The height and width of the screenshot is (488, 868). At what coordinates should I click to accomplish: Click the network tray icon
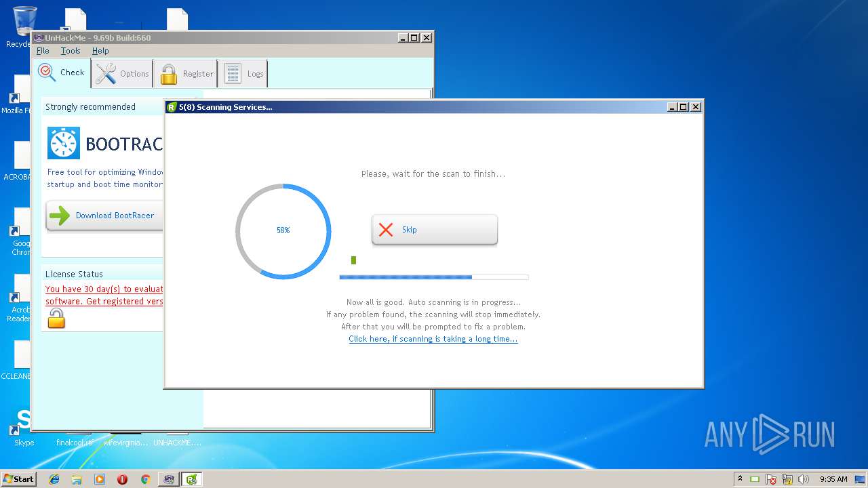(x=787, y=479)
